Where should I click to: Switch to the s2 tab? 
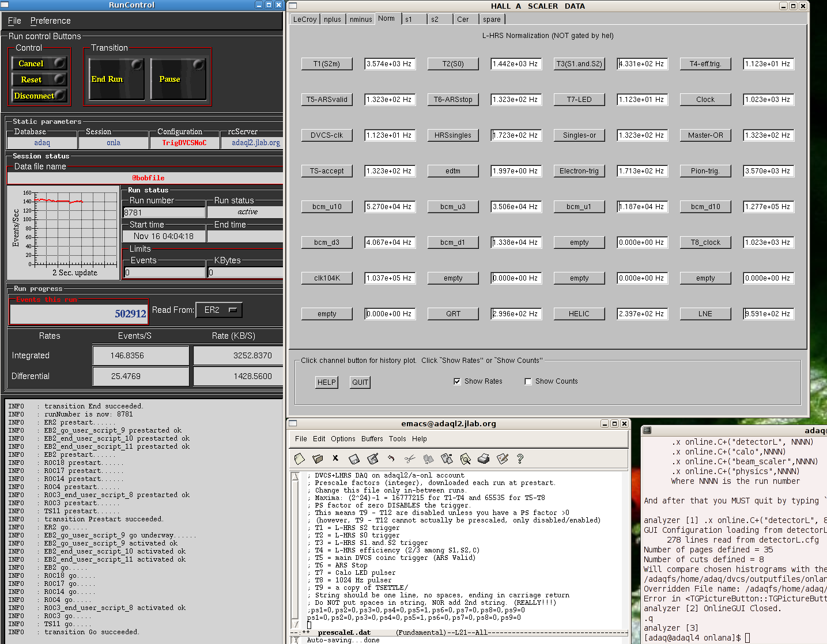[x=440, y=19]
